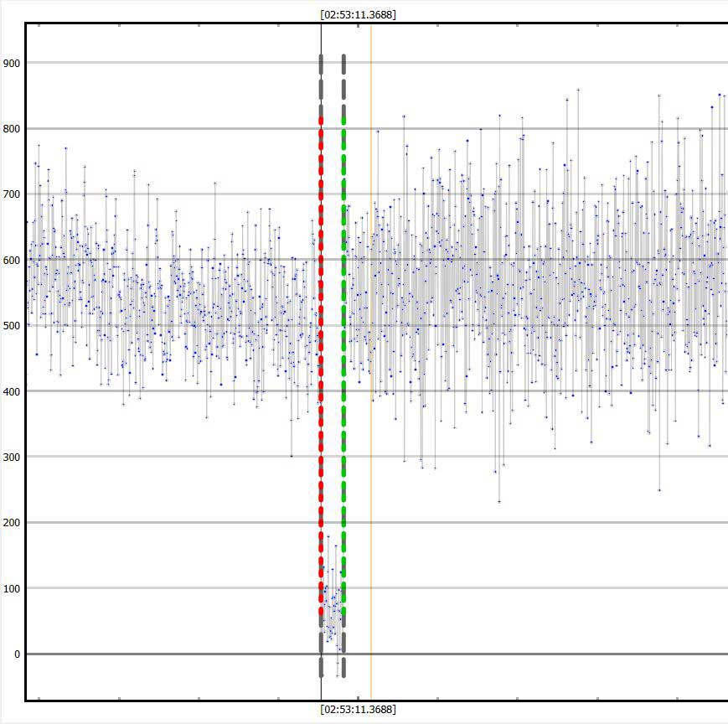Image resolution: width=728 pixels, height=724 pixels.
Task: Click the 600 y-axis label
Action: 12,260
